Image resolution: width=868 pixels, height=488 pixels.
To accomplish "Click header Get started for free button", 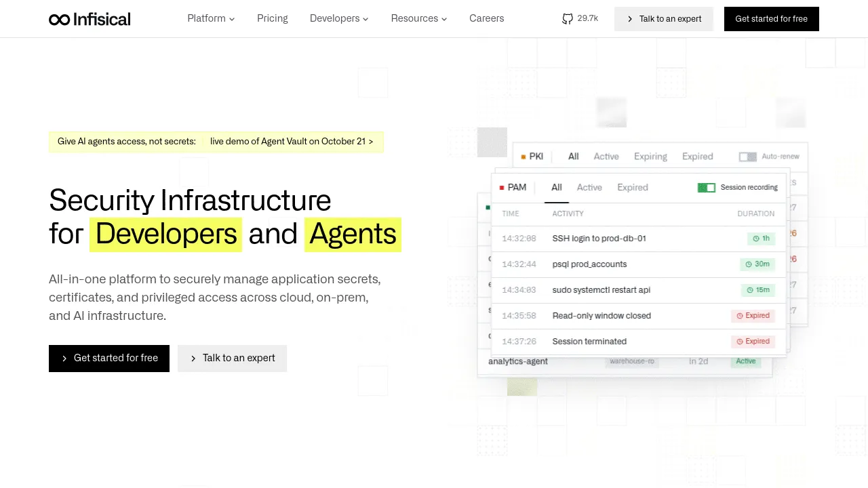I will 772,19.
